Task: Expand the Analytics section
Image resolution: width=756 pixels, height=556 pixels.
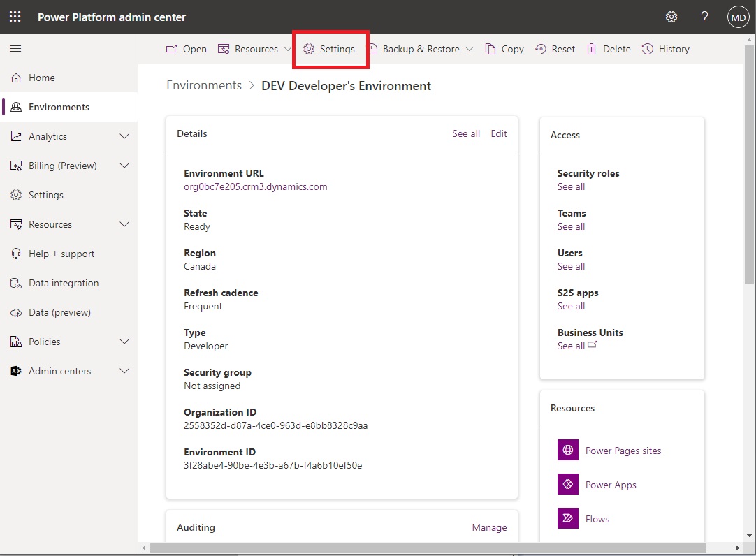Action: coord(124,136)
